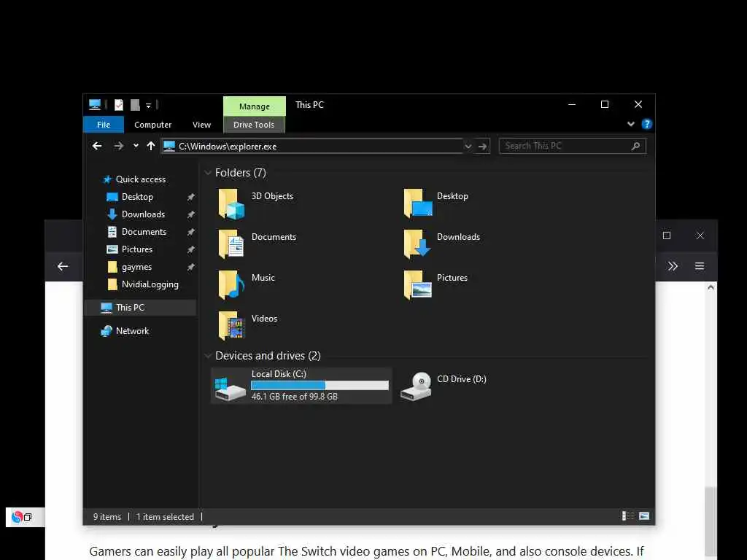Viewport: 747px width, 560px height.
Task: Select Network in navigation pane
Action: click(132, 331)
